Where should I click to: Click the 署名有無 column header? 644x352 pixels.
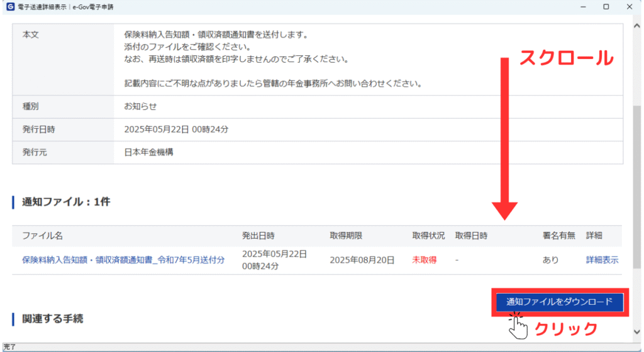tap(558, 236)
